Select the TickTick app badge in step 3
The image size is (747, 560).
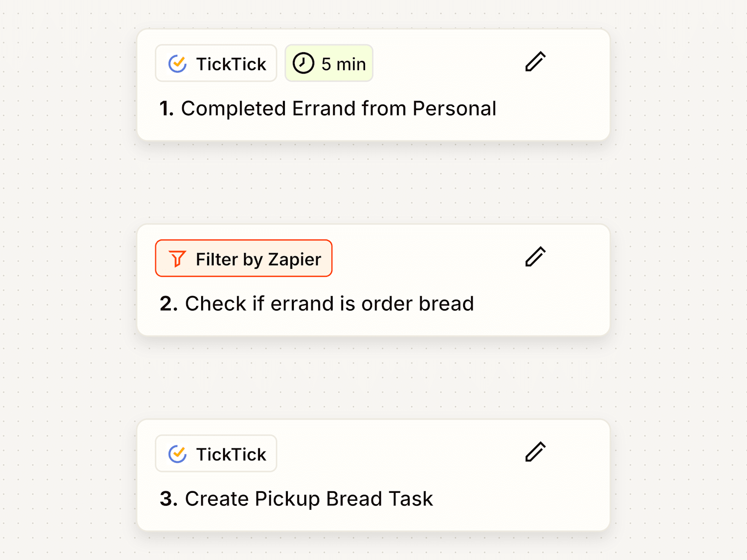[216, 453]
